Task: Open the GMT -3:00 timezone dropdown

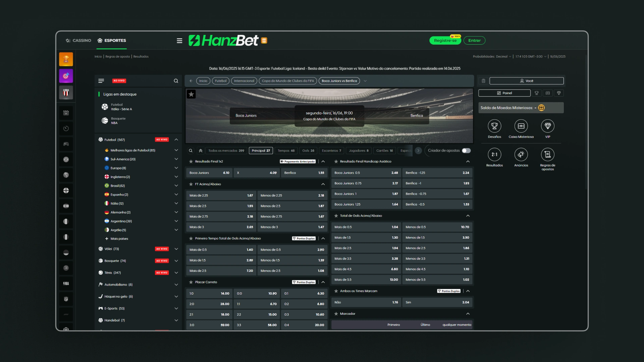Action: click(x=531, y=57)
